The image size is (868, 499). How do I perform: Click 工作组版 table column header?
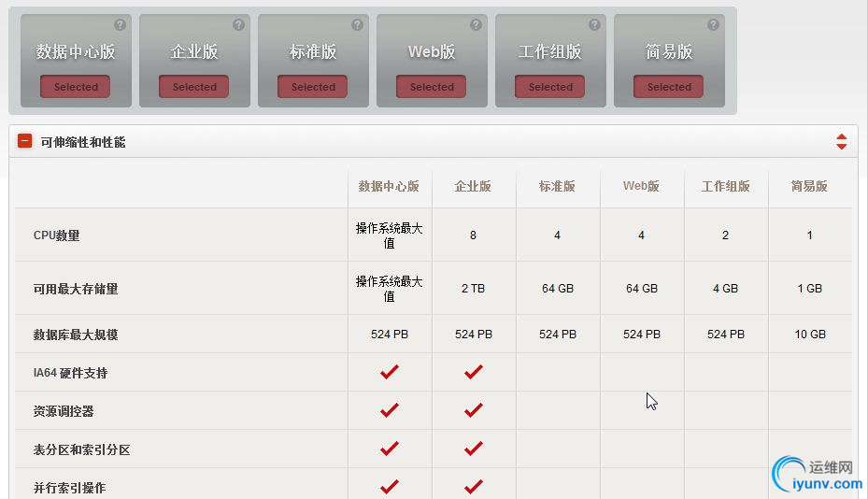click(725, 187)
